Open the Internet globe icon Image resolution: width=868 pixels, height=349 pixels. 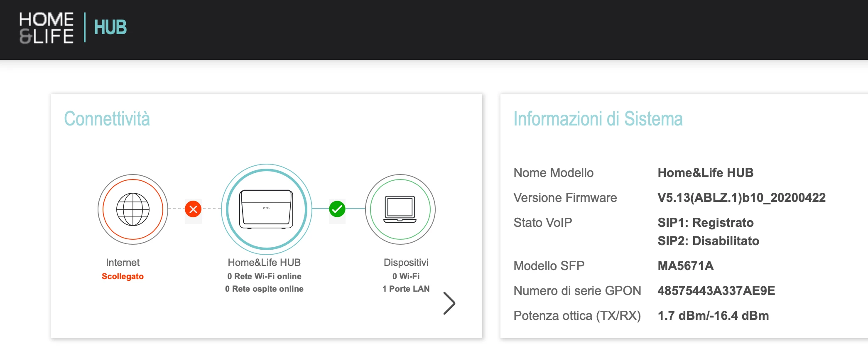tap(133, 209)
